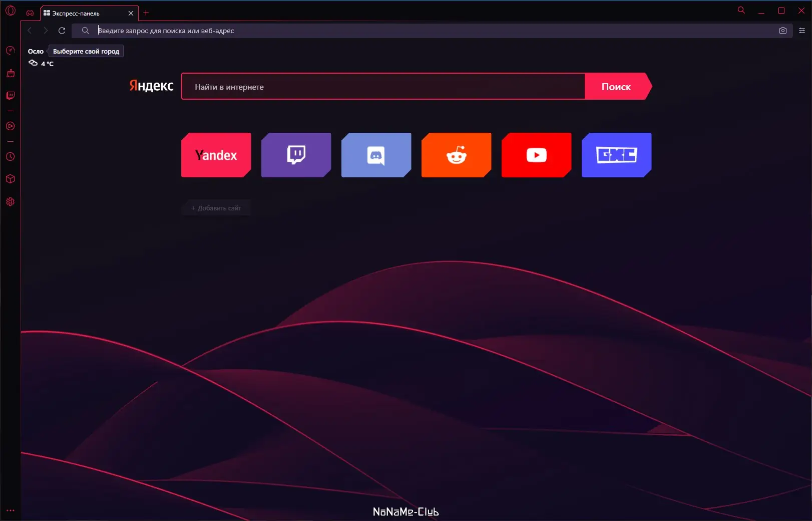Open the YouTube speed dial tile

(x=537, y=155)
